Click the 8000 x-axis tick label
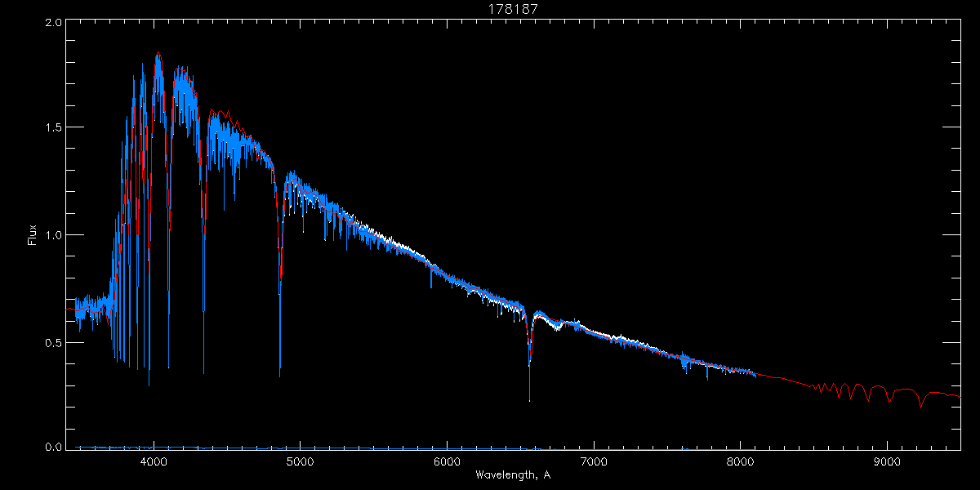This screenshot has height=490, width=980. (x=741, y=461)
